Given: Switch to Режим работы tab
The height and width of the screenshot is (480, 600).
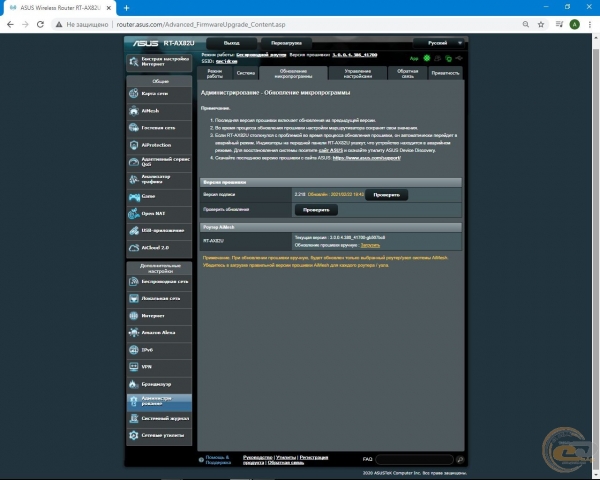Looking at the screenshot, I should tap(215, 73).
